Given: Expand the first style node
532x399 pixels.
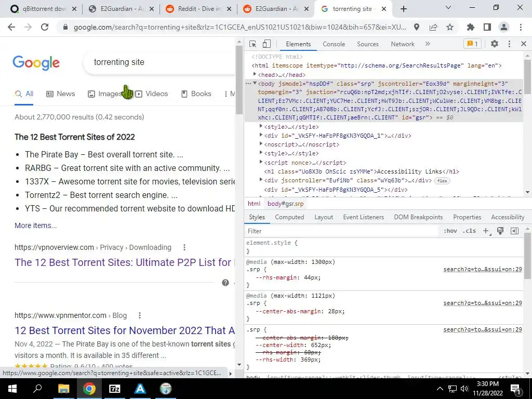Looking at the screenshot, I should [261, 126].
